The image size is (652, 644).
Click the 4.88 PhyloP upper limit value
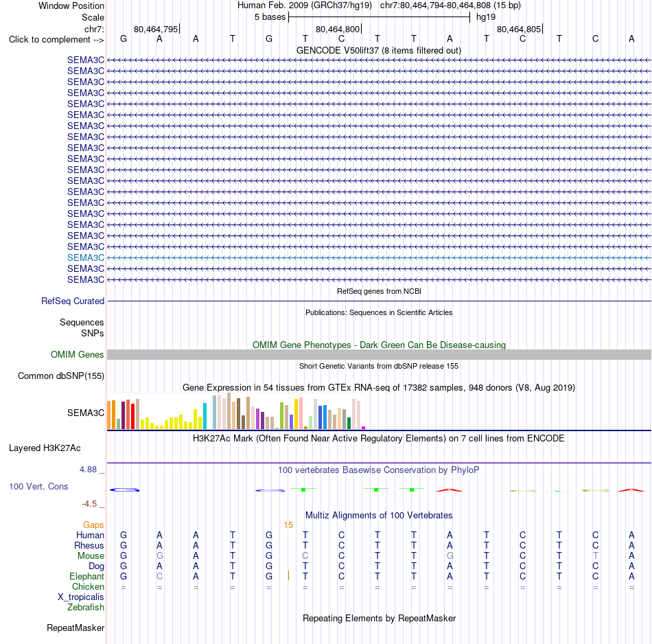click(88, 470)
